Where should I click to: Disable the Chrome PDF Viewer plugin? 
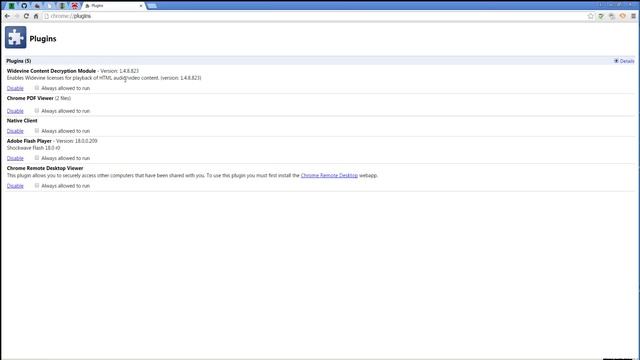point(15,111)
